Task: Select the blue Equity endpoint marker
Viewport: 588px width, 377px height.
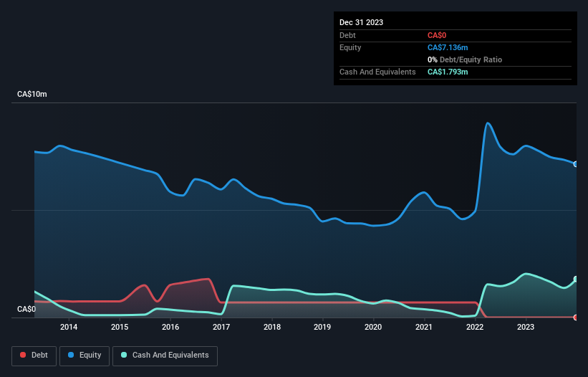Action: point(576,164)
